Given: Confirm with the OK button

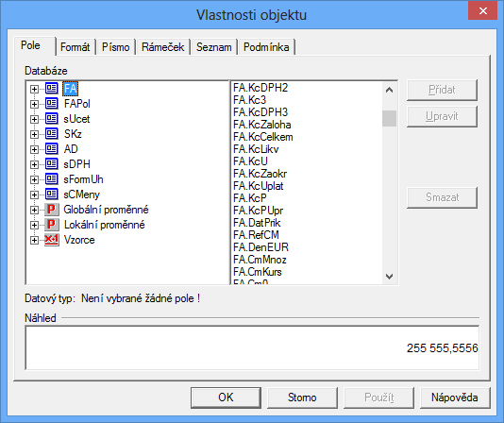Looking at the screenshot, I should pos(226,398).
